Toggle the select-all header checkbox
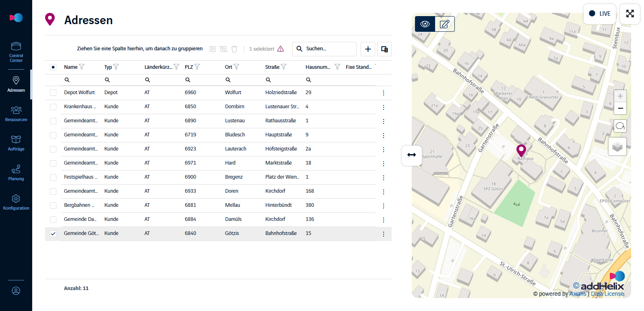 tap(53, 67)
